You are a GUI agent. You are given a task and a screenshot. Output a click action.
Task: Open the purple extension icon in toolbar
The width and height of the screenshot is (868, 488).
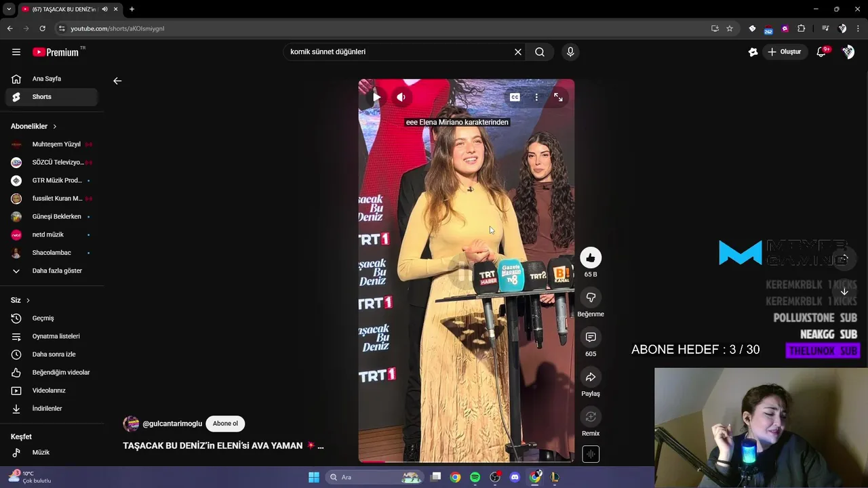(x=785, y=28)
